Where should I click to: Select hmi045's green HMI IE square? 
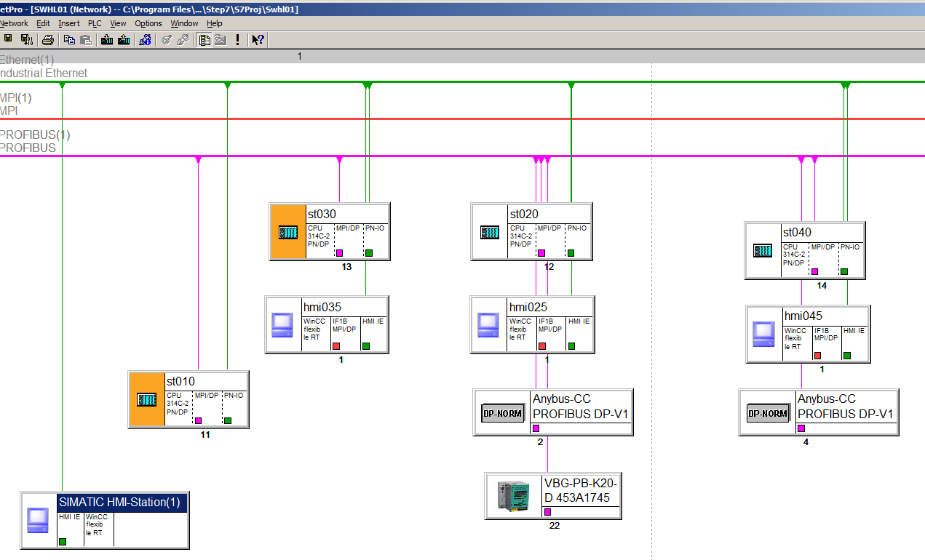(847, 356)
